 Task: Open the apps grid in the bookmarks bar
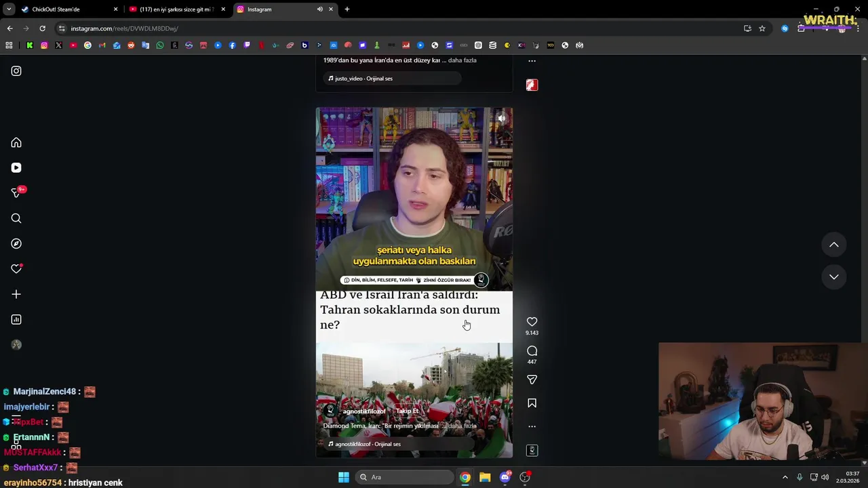[x=9, y=45]
